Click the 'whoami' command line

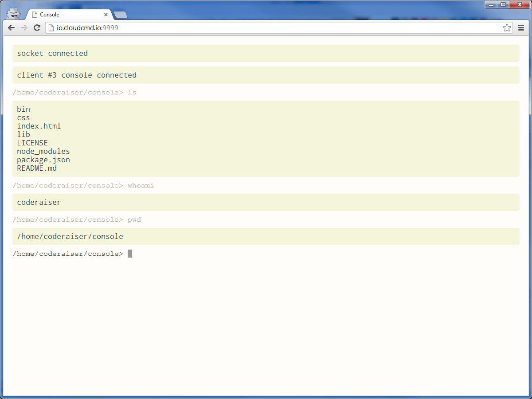pos(83,185)
